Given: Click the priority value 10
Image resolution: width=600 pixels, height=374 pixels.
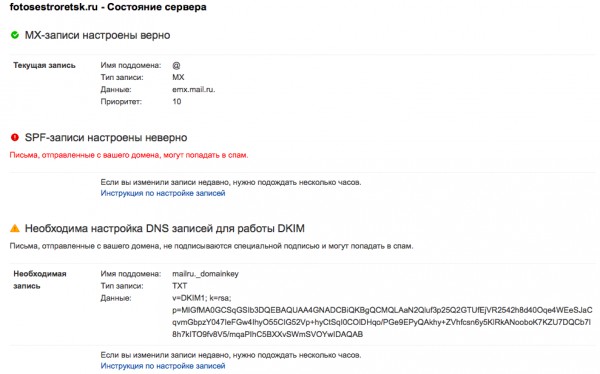Looking at the screenshot, I should 176,102.
